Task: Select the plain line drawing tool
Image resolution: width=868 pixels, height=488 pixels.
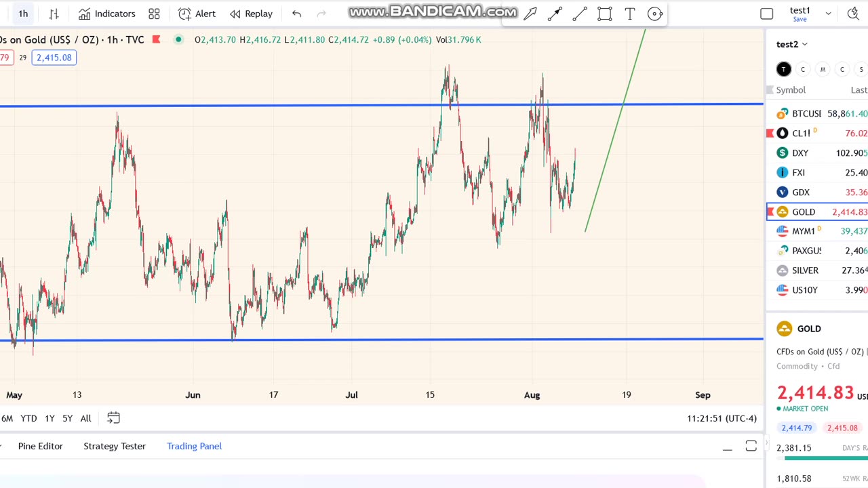Action: 580,14
